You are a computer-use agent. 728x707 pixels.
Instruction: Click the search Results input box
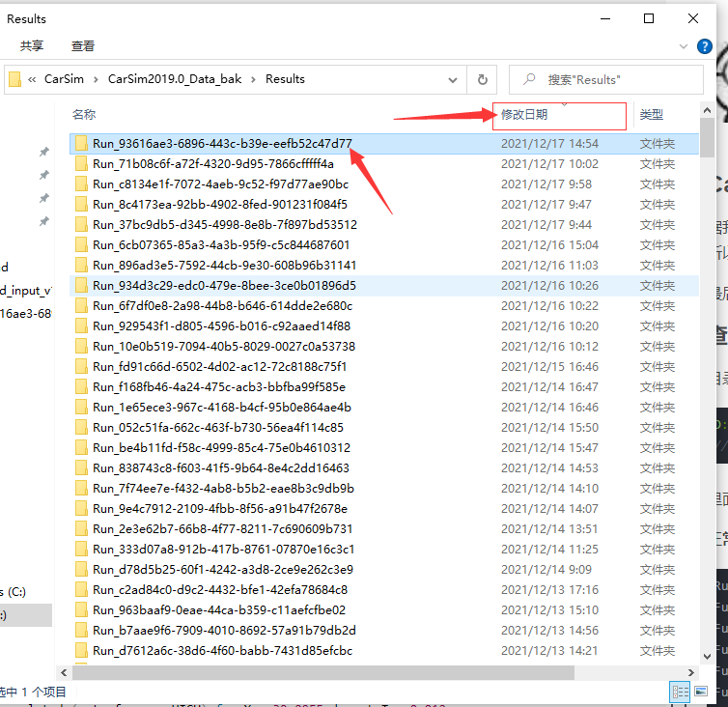tap(606, 79)
